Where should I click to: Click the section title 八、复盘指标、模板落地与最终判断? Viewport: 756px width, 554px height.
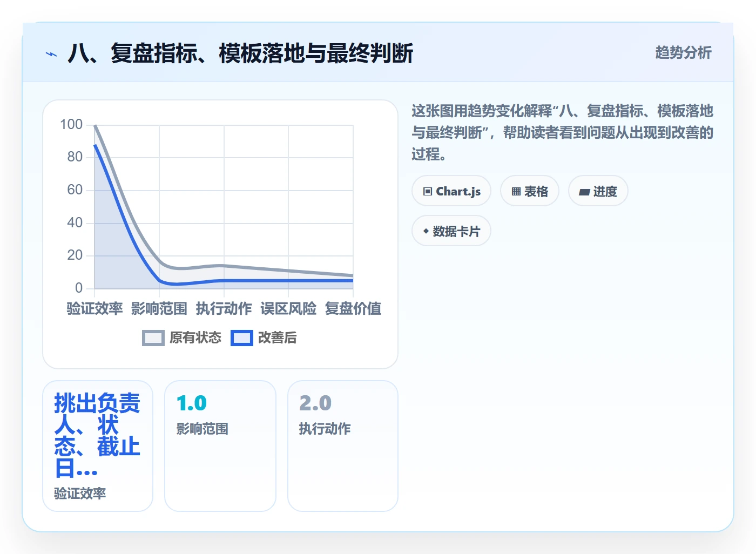(x=240, y=53)
